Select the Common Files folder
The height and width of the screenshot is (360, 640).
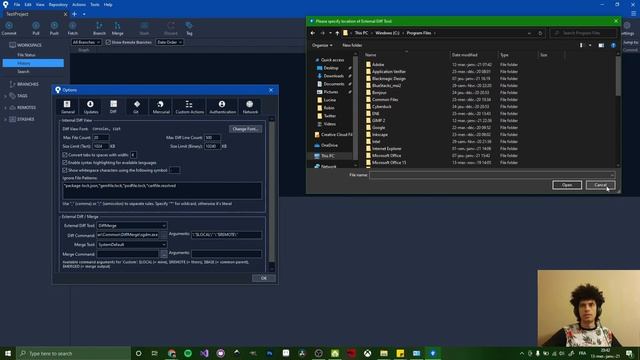coord(385,100)
